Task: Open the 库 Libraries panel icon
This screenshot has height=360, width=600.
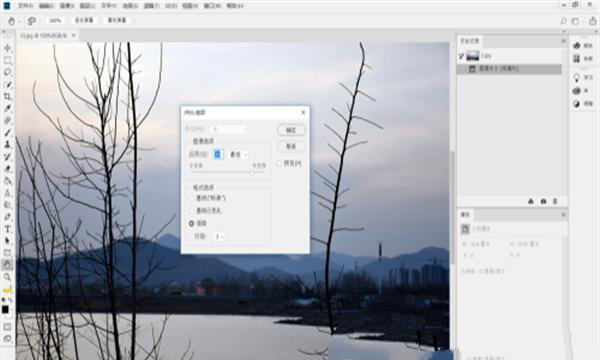Action: (x=577, y=91)
